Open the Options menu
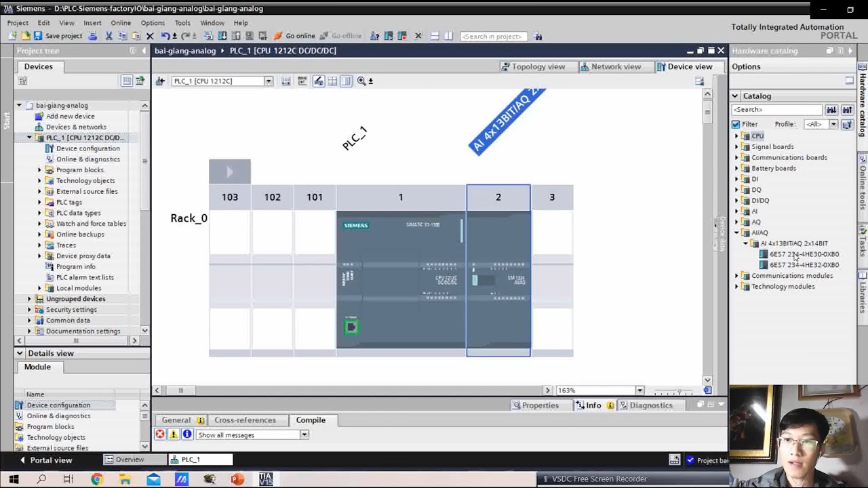The width and height of the screenshot is (868, 488). click(153, 23)
